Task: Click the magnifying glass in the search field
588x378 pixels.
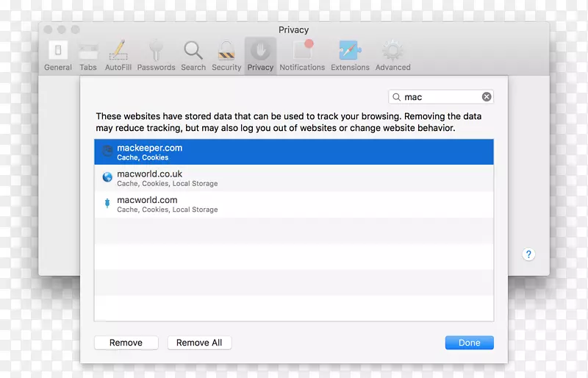Action: pos(396,97)
